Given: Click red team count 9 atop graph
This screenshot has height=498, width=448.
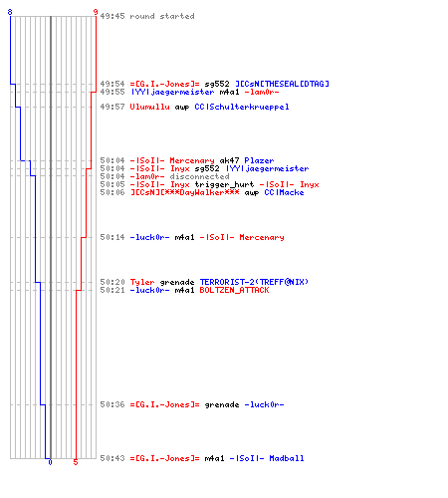Looking at the screenshot, I should point(96,12).
